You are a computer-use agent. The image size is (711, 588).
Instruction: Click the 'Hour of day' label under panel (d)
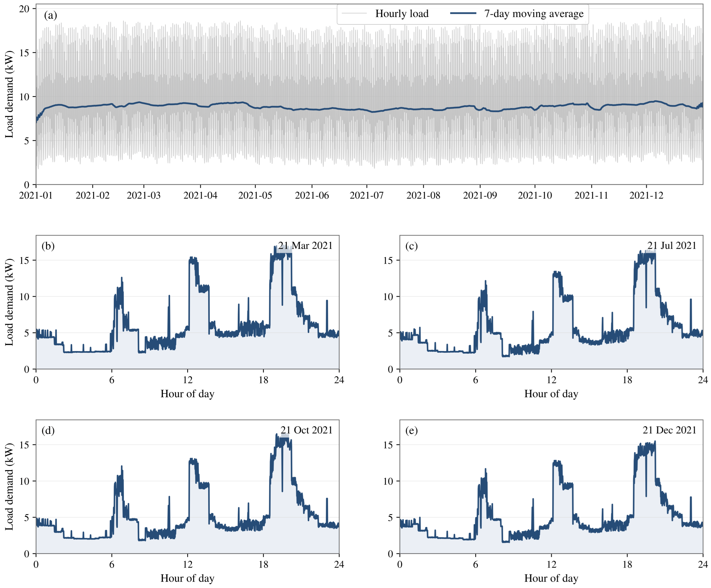187,578
